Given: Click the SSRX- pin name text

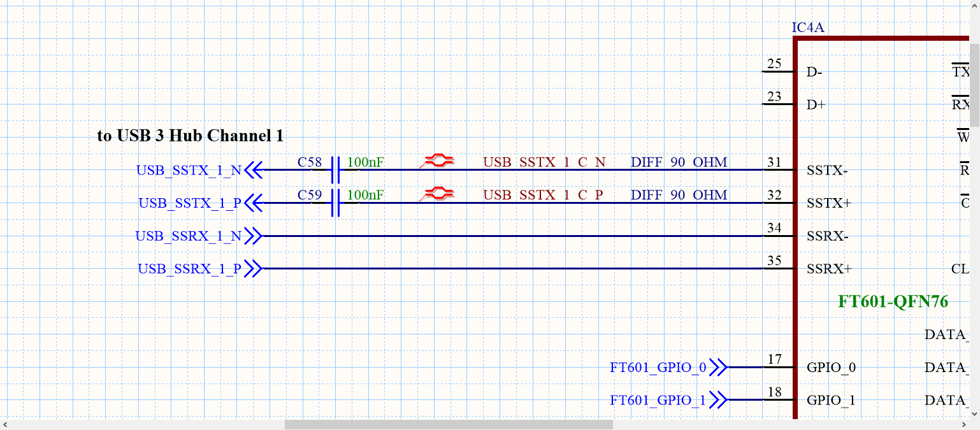Looking at the screenshot, I should 827,236.
